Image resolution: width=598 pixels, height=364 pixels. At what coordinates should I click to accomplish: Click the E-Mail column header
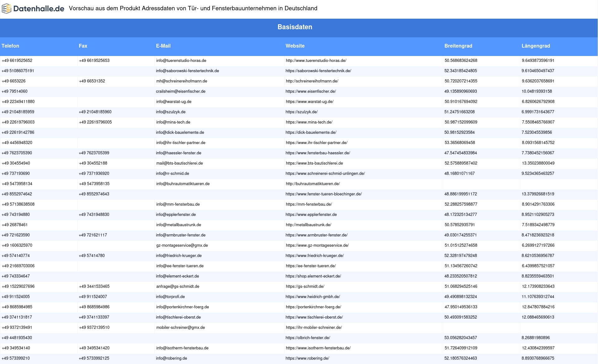163,46
